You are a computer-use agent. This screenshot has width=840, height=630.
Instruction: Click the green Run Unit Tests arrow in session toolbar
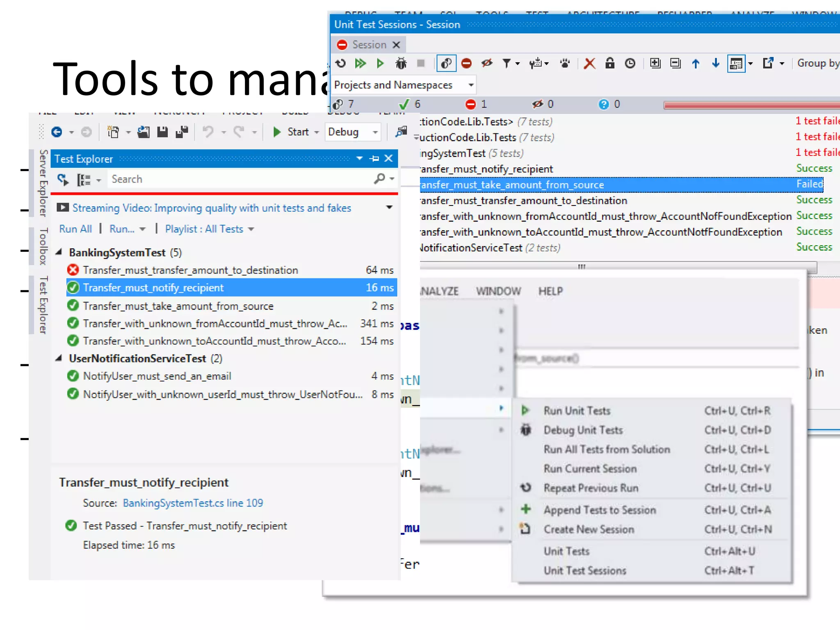(380, 64)
